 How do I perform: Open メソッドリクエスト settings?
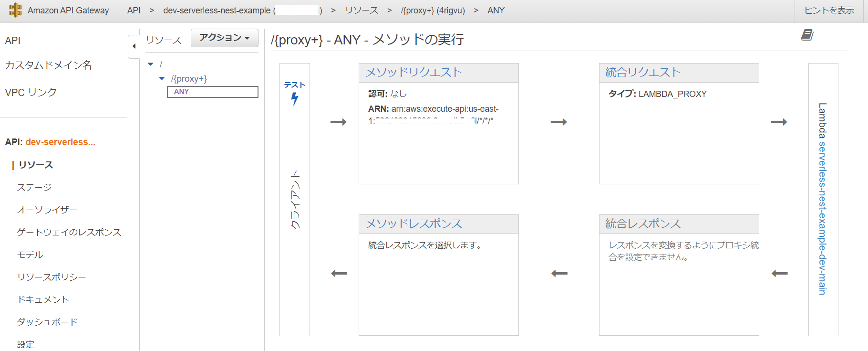[x=413, y=72]
